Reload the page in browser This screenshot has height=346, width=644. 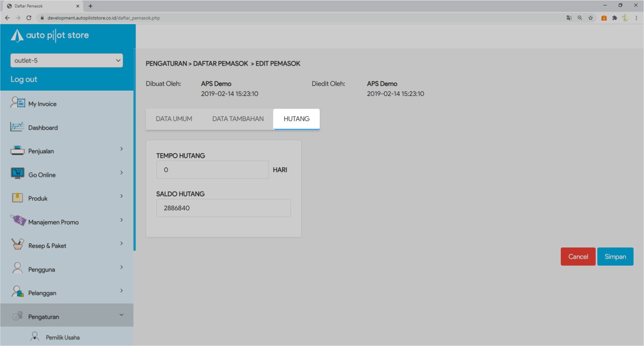click(29, 18)
